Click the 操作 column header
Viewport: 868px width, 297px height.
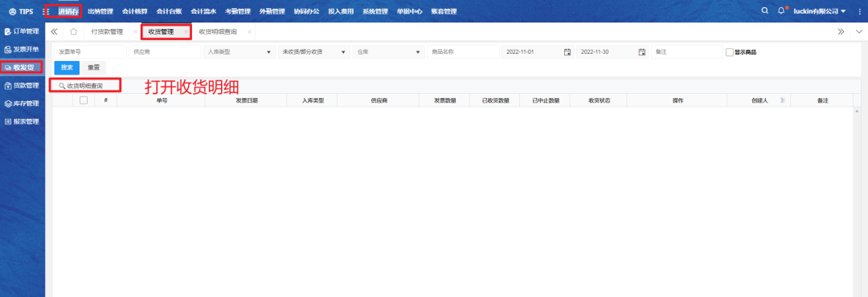tap(678, 100)
